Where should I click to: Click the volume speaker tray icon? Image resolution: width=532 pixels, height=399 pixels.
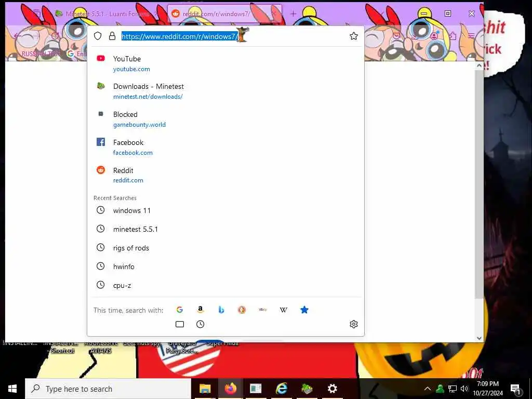[464, 389]
